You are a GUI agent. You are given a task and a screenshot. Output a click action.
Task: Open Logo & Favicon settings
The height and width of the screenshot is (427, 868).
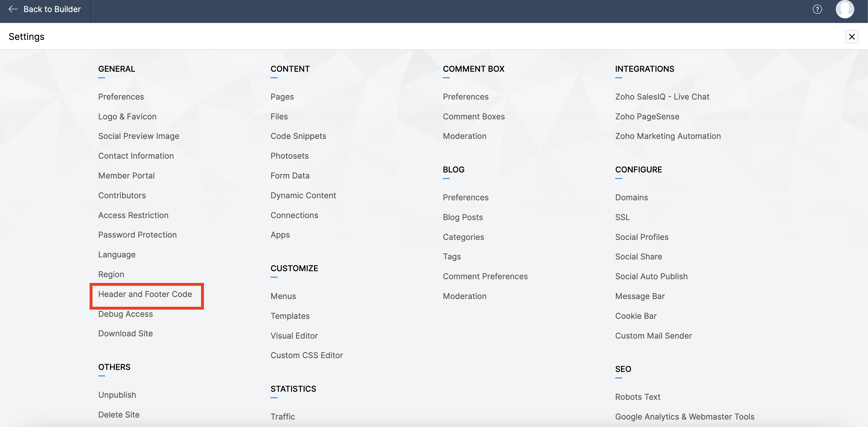click(127, 117)
